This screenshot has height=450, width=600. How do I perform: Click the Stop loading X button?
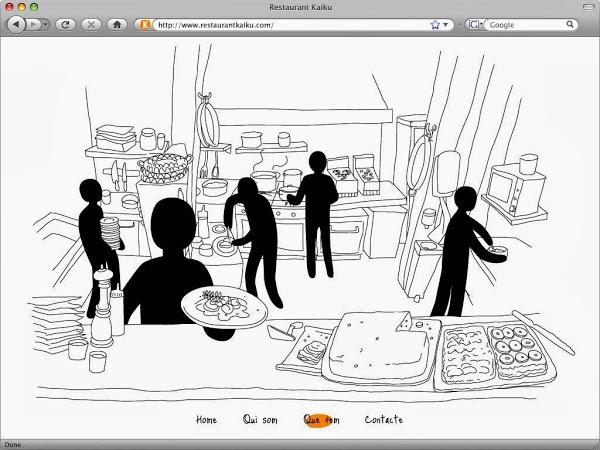pyautogui.click(x=91, y=25)
